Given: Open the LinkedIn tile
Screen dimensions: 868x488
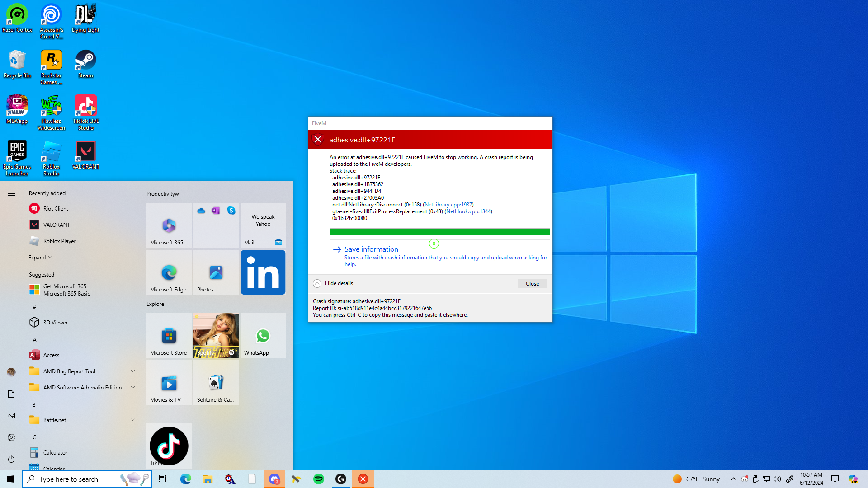Looking at the screenshot, I should point(263,272).
